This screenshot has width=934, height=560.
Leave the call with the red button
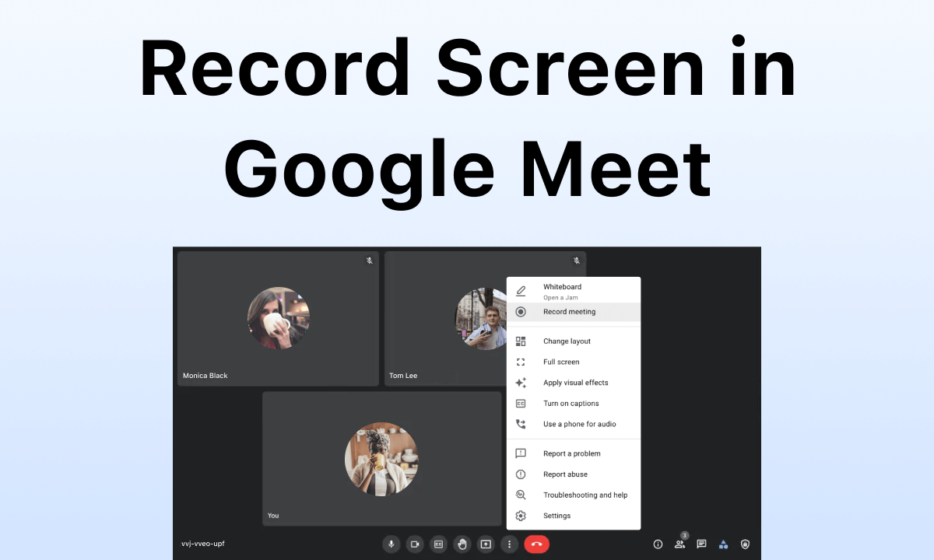tap(537, 544)
